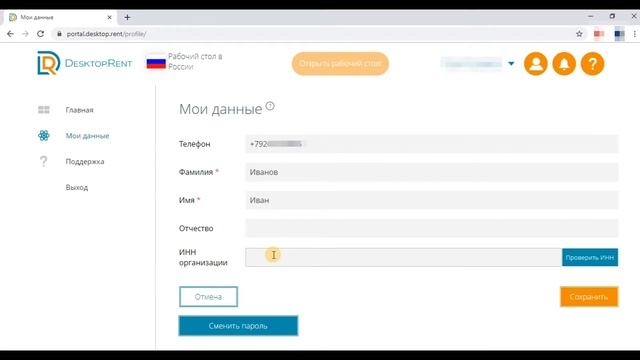Minimize the browser window
This screenshot has height=360, width=640.
[x=591, y=16]
